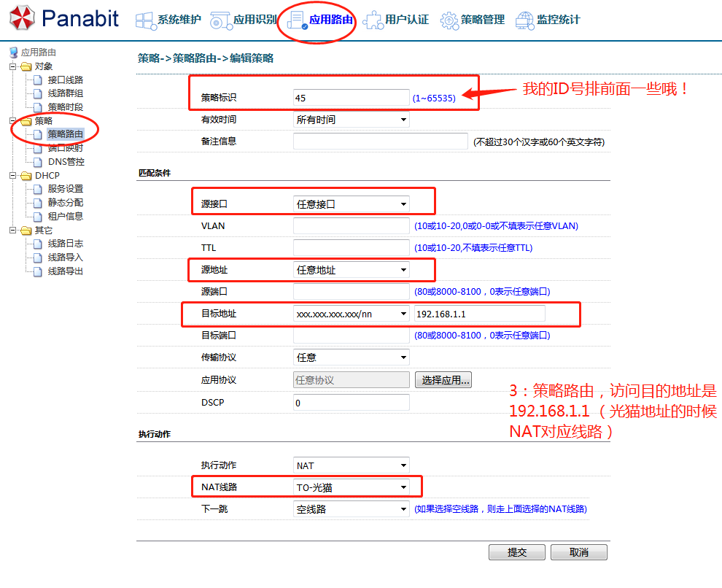Viewport: 722px width, 588px height.
Task: Select the 应用路由 icon in top bar
Action: tap(298, 20)
